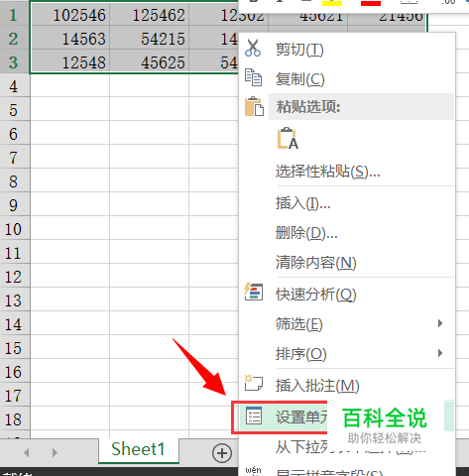This screenshot has height=476, width=469.
Task: Open 选择性粘贴(S)... paste special
Action: click(327, 172)
